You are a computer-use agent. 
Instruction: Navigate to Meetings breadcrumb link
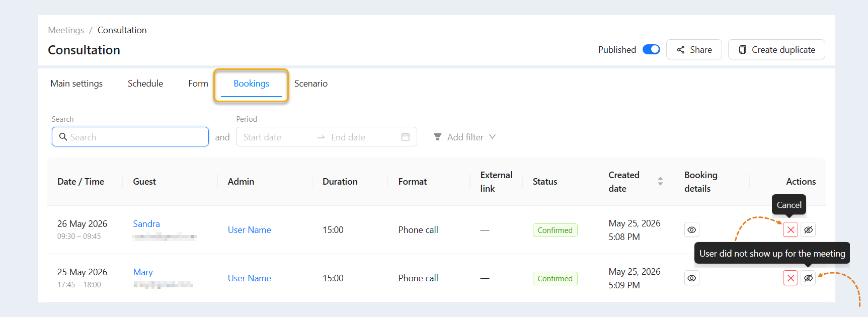click(66, 30)
